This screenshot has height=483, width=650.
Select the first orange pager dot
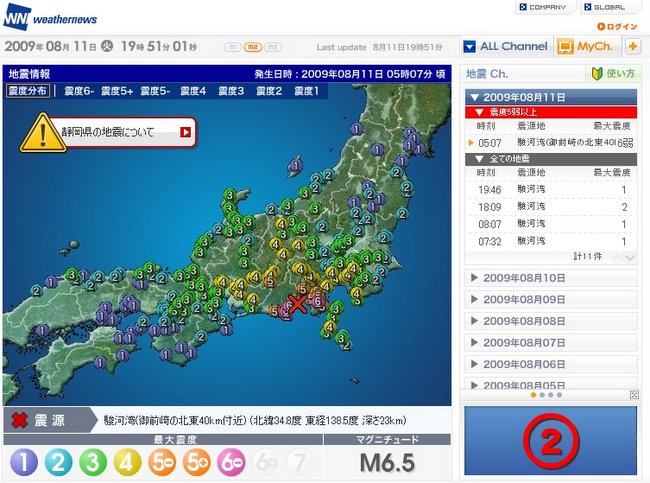click(x=533, y=395)
